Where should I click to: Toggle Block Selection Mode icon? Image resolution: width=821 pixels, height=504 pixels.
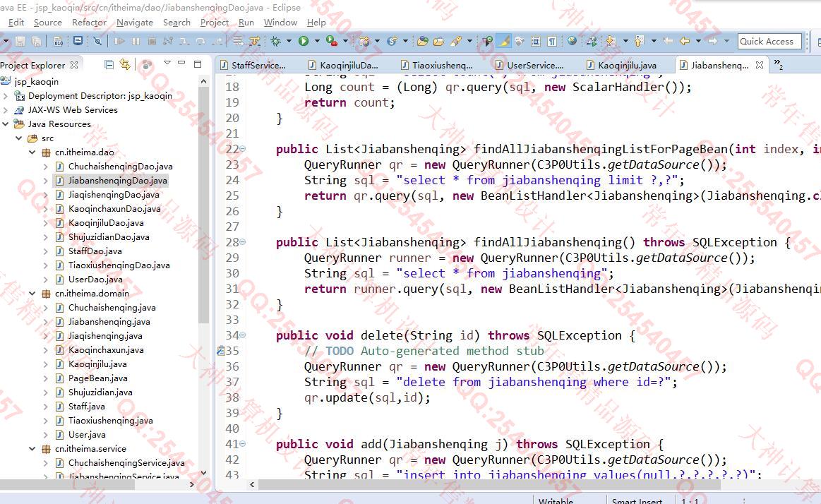(536, 41)
